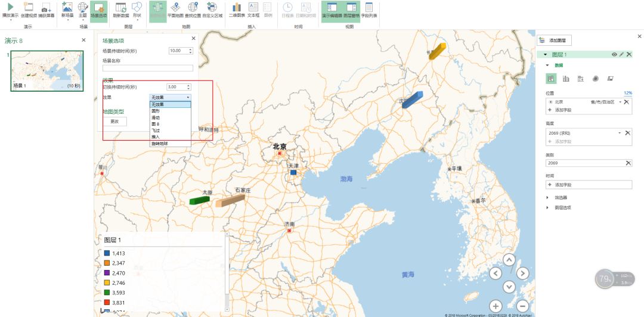
Task: Click scene duration stepper arrows
Action: (x=190, y=51)
